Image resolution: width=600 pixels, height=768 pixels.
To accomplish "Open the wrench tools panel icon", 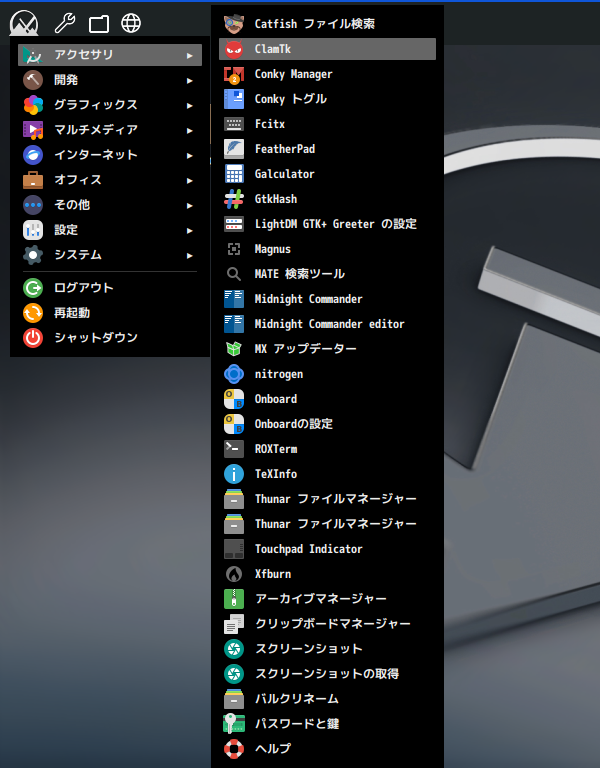I will 65,23.
